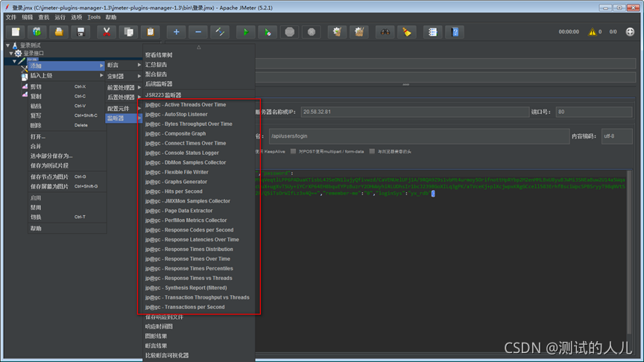The image size is (644, 362).
Task: Open the 编辑 menu
Action: click(28, 17)
